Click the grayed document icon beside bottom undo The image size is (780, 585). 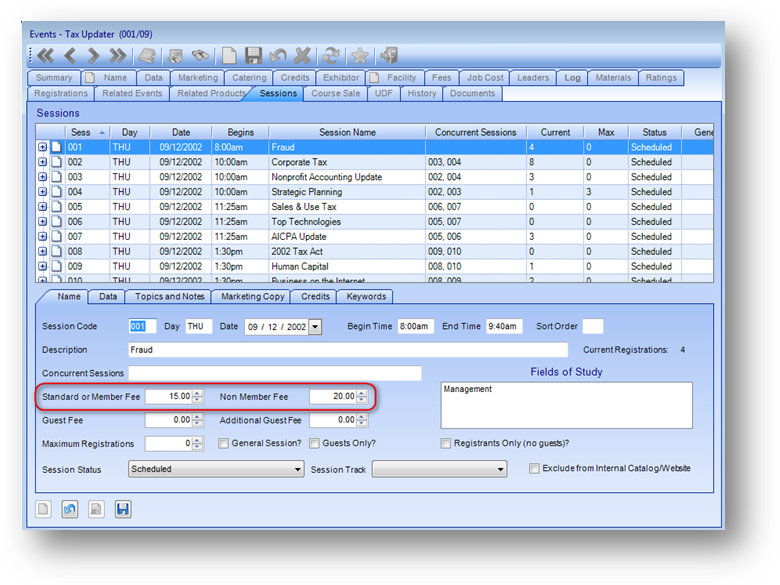coord(97,509)
